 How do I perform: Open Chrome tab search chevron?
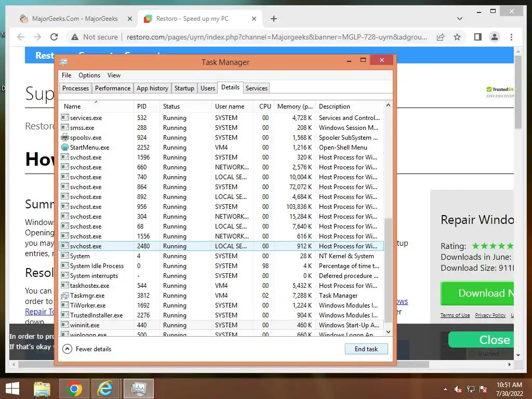click(x=460, y=19)
